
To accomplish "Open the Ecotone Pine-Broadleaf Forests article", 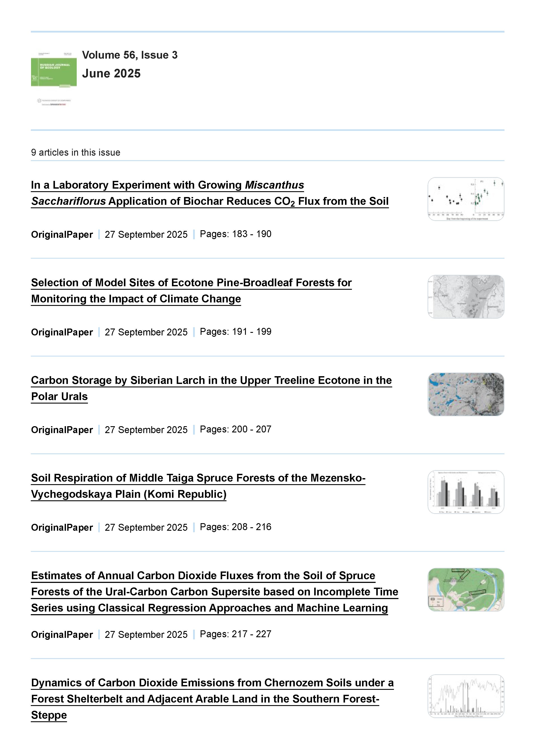I will [191, 283].
